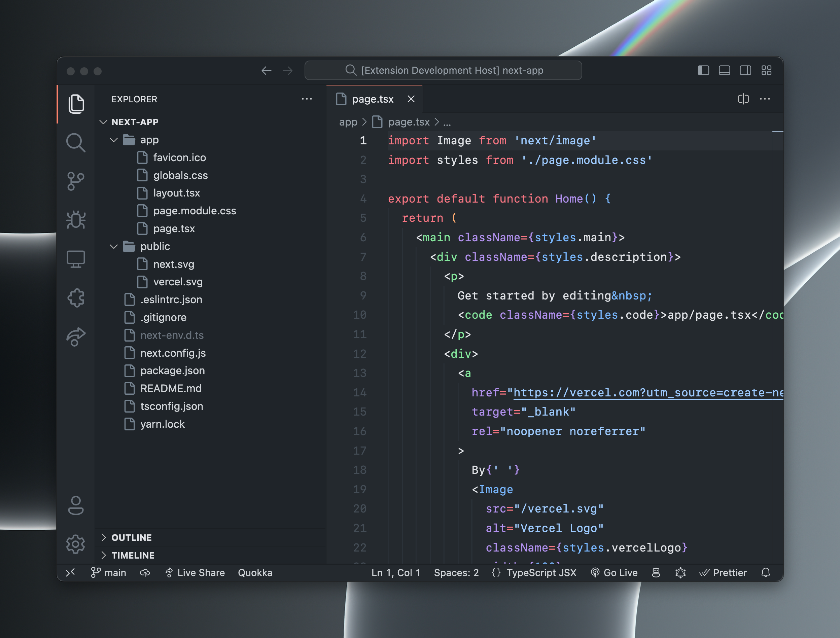
Task: Open the Search view in activity bar
Action: 76,143
